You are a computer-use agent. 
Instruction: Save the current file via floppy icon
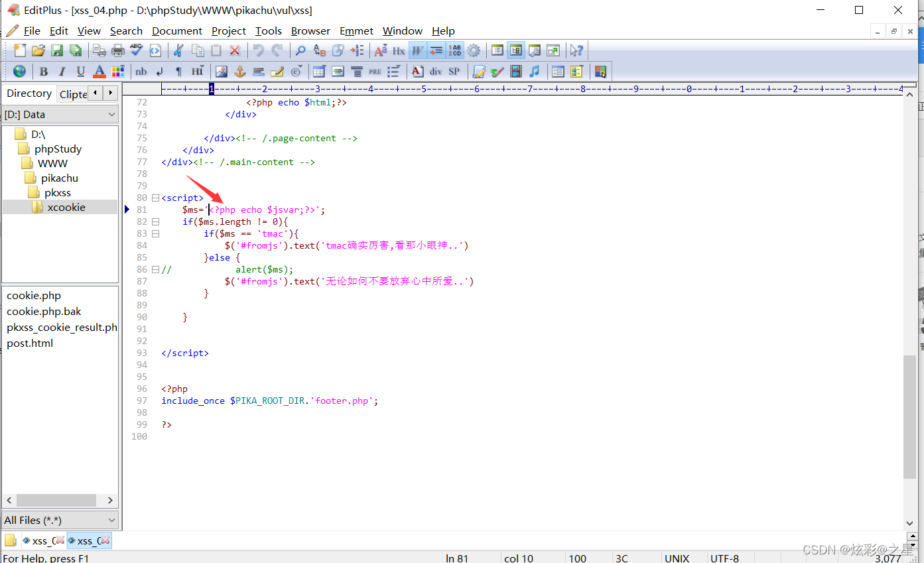click(x=57, y=50)
